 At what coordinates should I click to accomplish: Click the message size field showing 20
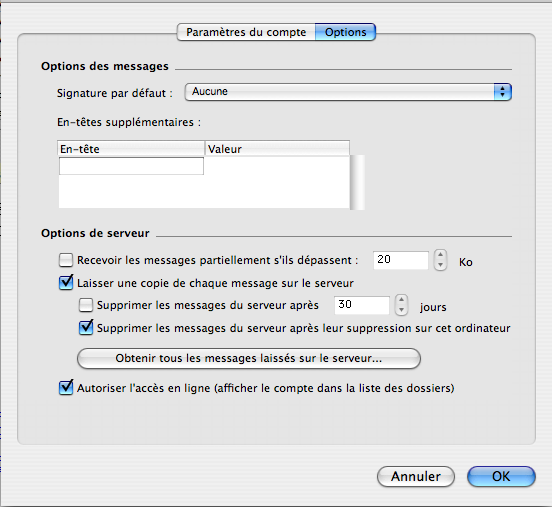[x=401, y=260]
